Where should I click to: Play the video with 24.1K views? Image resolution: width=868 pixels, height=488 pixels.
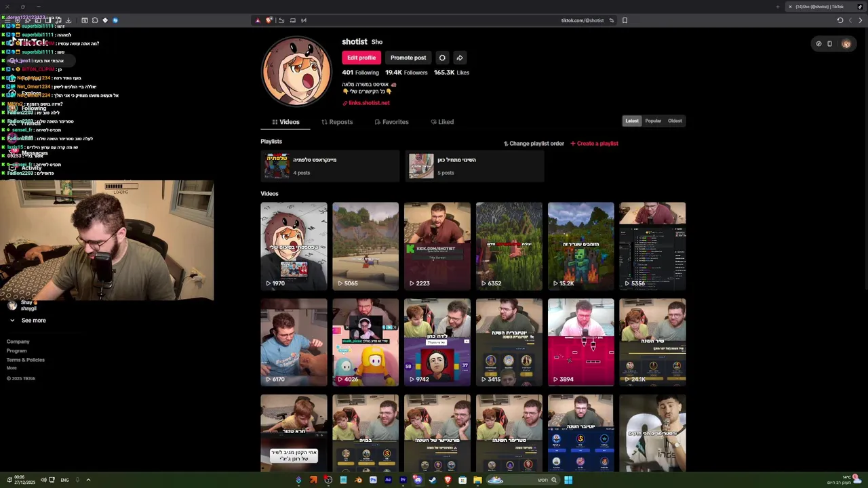click(652, 342)
